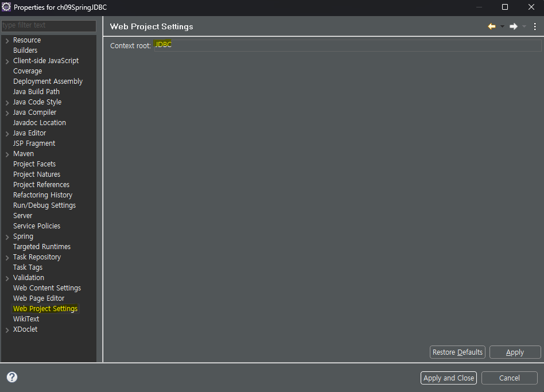
Task: Select Java Code Style item
Action: click(37, 102)
